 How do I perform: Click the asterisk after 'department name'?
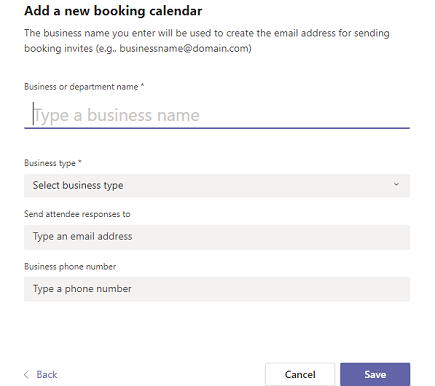(x=142, y=86)
